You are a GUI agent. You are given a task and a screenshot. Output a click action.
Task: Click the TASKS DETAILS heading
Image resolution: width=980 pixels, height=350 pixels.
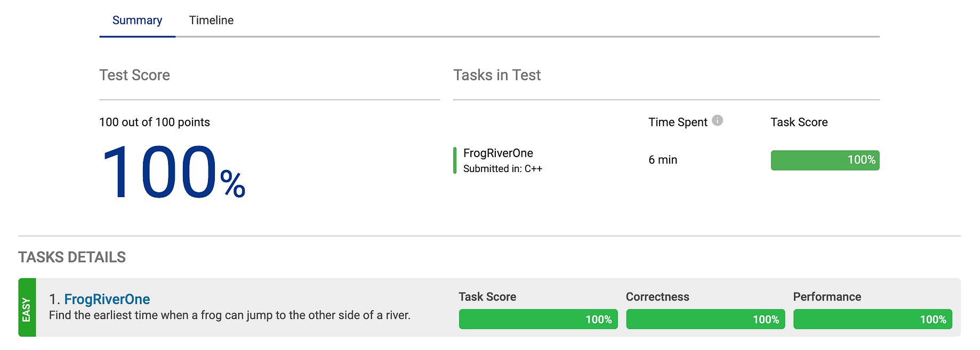[72, 257]
